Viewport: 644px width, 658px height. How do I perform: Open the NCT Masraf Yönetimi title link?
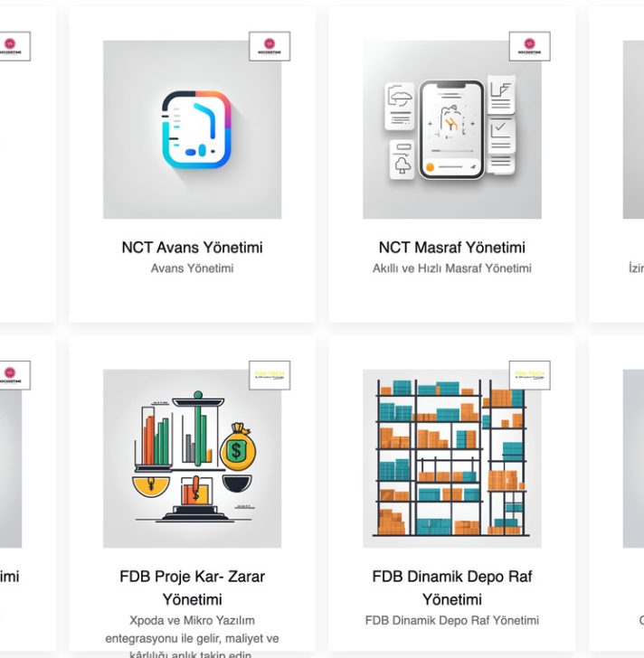coord(452,247)
